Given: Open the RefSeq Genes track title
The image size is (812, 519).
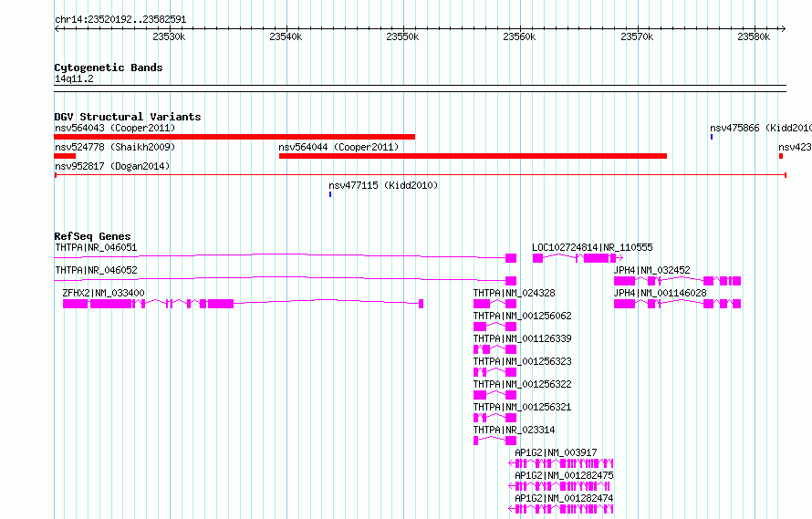Looking at the screenshot, I should (x=92, y=236).
